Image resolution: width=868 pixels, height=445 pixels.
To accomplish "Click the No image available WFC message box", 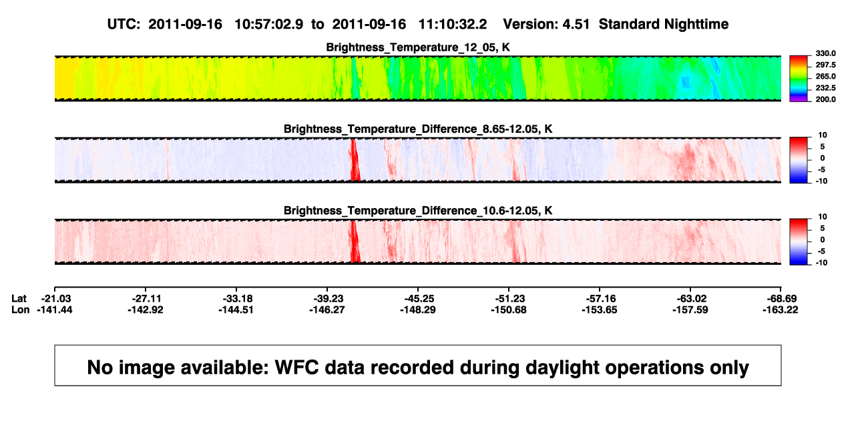I will (x=417, y=365).
